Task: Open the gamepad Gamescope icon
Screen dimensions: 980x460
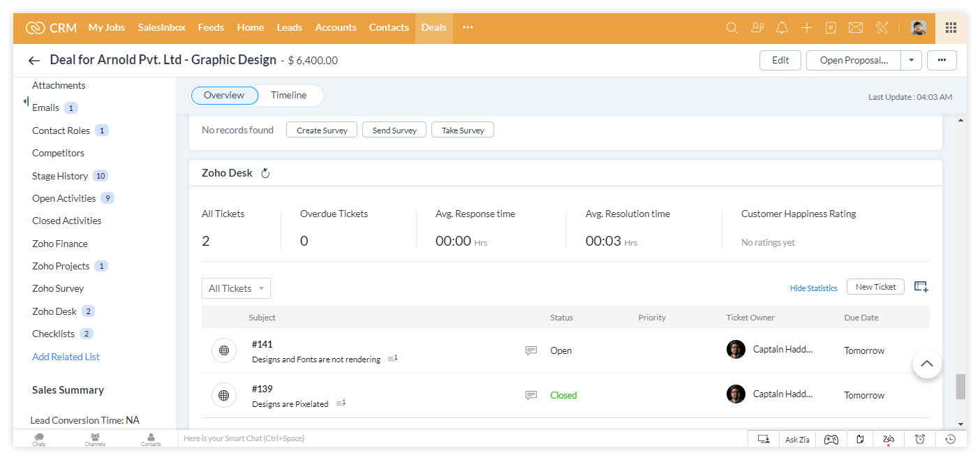Action: pos(831,439)
